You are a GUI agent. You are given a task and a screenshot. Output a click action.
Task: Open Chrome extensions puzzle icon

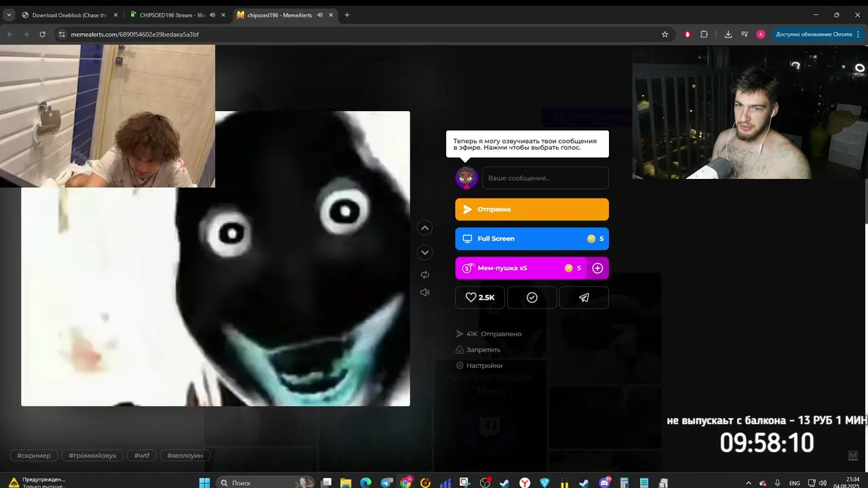coord(704,34)
